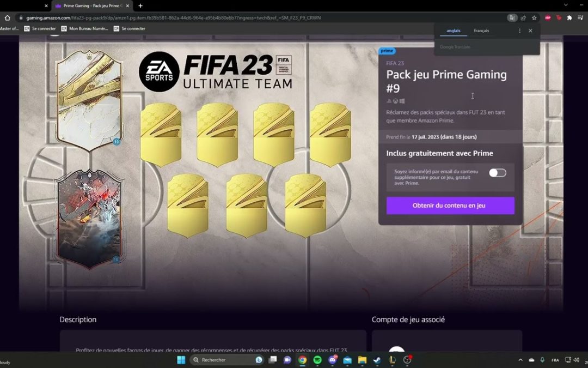
Task: Toggle email notifications for extra game content
Action: point(498,173)
